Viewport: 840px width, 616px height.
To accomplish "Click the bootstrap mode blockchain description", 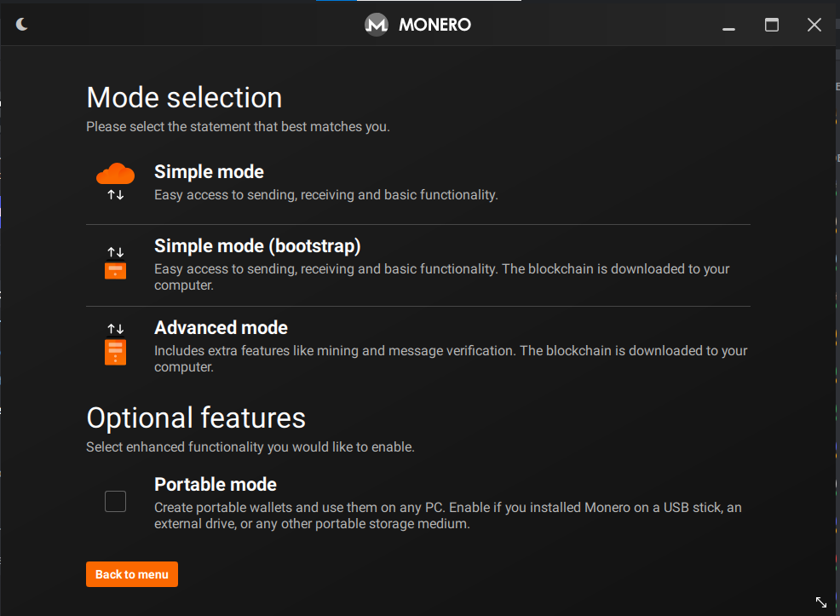I will tap(441, 269).
